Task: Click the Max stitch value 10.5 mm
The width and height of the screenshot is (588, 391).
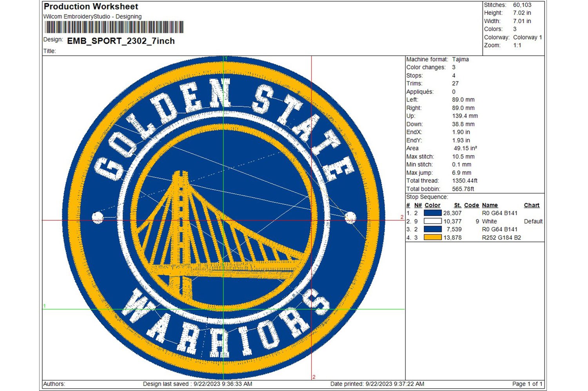Action: tap(463, 157)
